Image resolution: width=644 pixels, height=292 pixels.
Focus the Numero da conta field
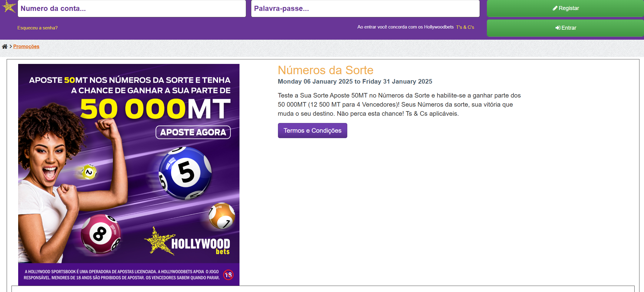pyautogui.click(x=132, y=8)
